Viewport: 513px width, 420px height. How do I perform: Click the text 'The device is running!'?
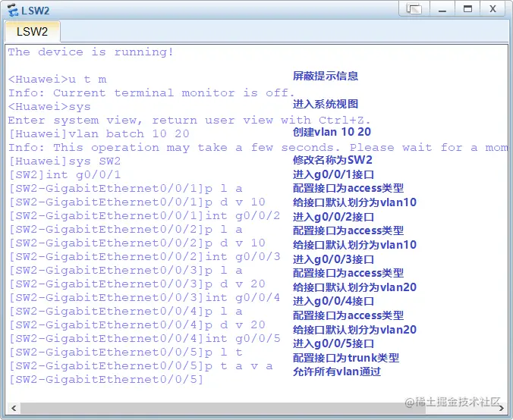click(91, 52)
